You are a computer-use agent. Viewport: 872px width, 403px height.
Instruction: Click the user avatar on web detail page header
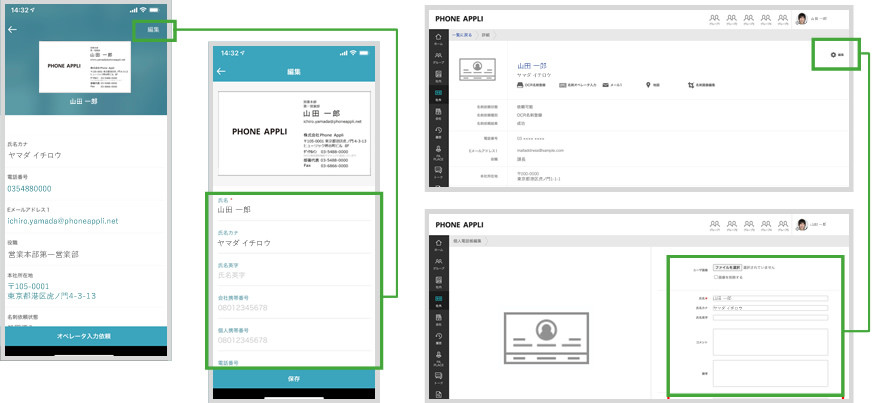pos(802,19)
